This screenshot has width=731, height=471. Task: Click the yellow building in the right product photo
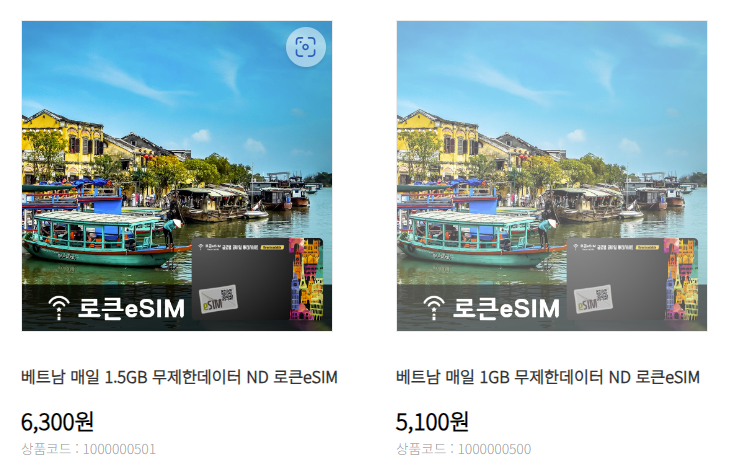tap(436, 145)
